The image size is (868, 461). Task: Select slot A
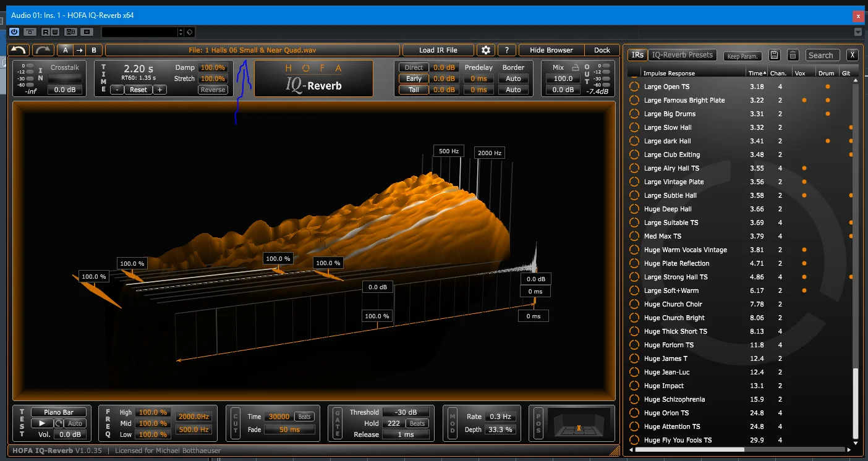point(66,50)
